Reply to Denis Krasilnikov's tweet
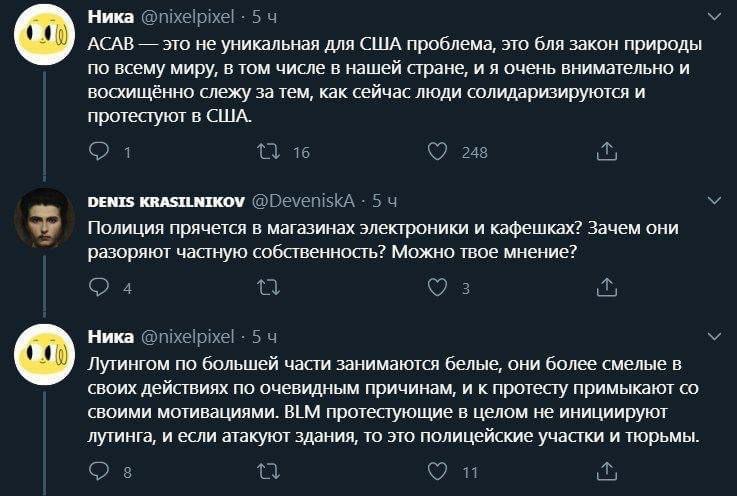Screen dimensions: 737x496 click(x=99, y=288)
